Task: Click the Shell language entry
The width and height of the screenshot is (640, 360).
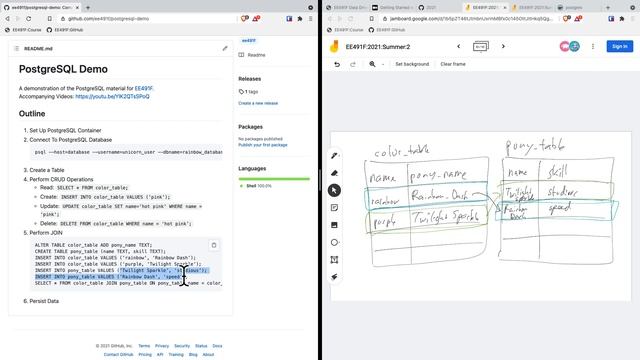Action: click(x=255, y=186)
